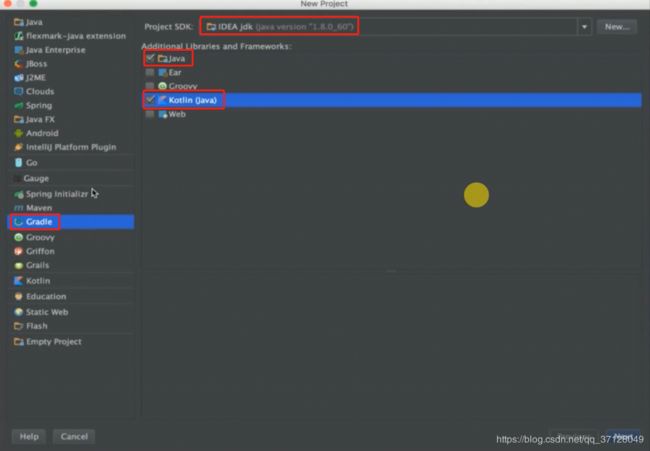650x451 pixels.
Task: Click the JBoss icon
Action: 19,64
